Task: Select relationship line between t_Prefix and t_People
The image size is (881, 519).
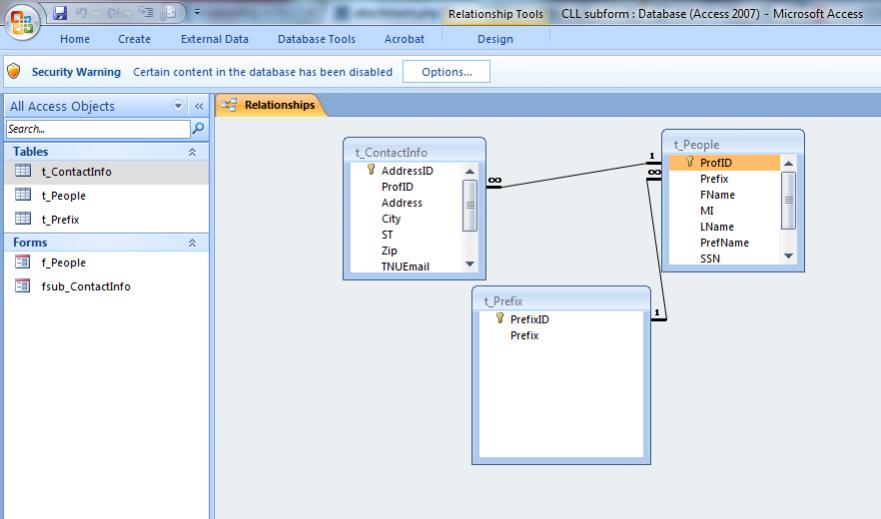Action: pyautogui.click(x=656, y=247)
